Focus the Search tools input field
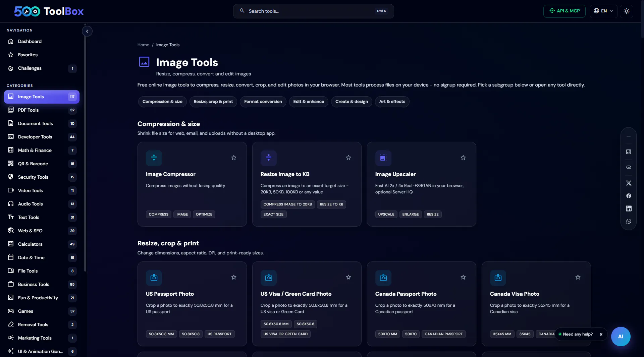The image size is (644, 357). [x=313, y=11]
